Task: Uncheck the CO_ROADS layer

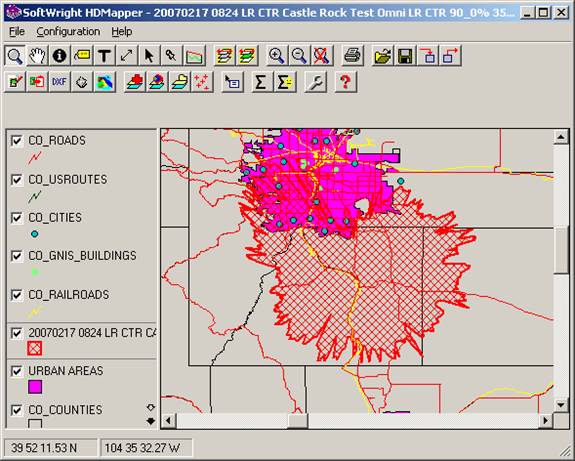Action: coord(17,140)
